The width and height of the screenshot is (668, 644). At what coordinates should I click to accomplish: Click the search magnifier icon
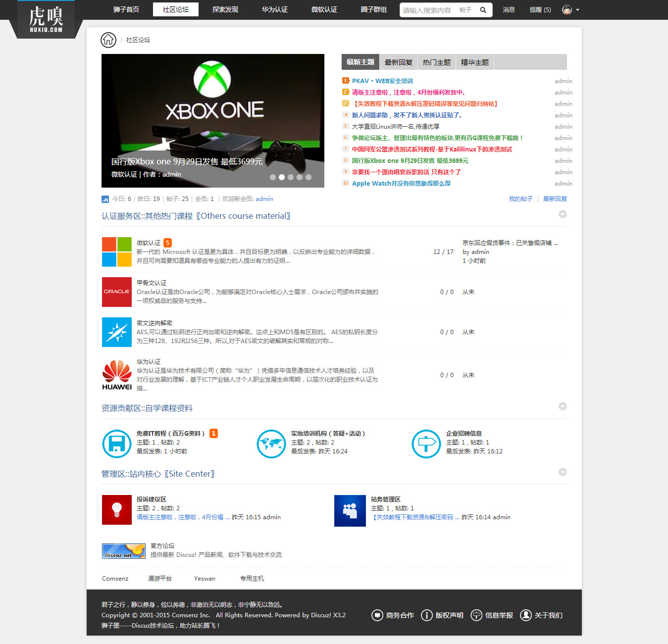[x=483, y=10]
